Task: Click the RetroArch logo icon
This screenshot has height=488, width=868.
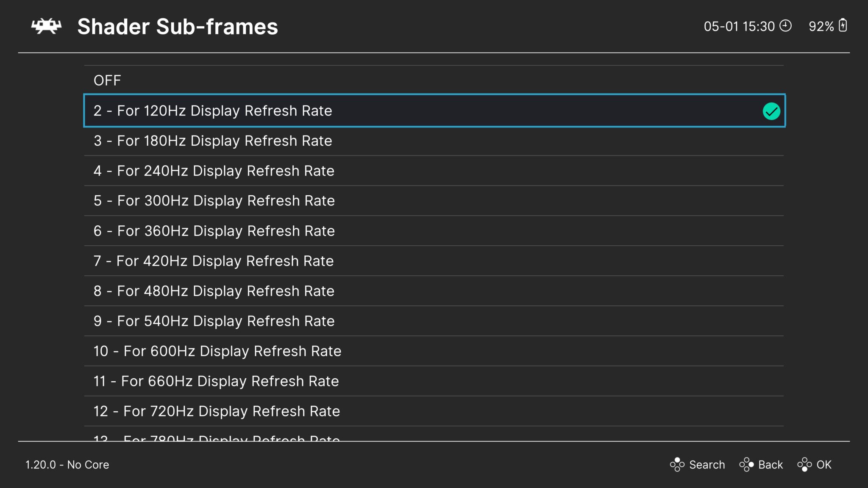Action: 46,26
